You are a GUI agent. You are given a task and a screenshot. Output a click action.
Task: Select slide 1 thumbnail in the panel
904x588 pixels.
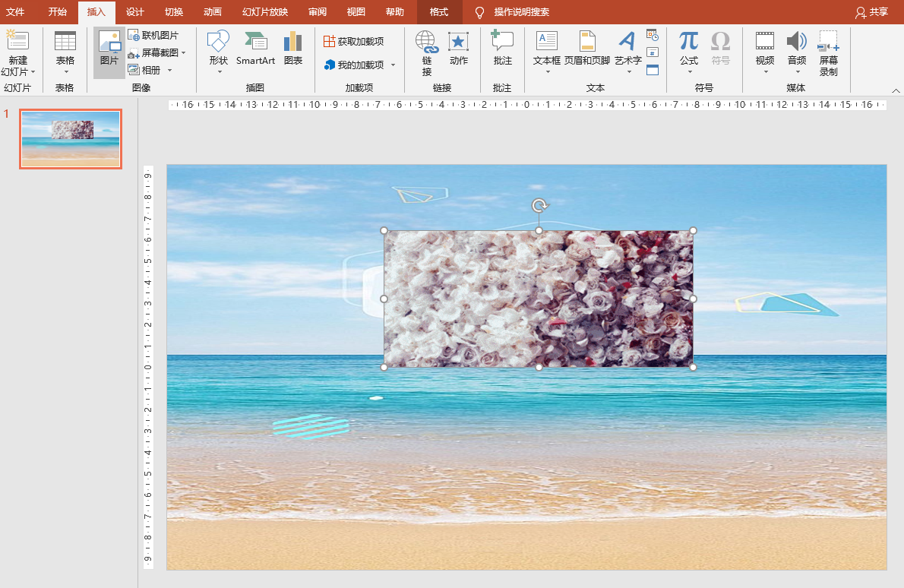pyautogui.click(x=71, y=139)
